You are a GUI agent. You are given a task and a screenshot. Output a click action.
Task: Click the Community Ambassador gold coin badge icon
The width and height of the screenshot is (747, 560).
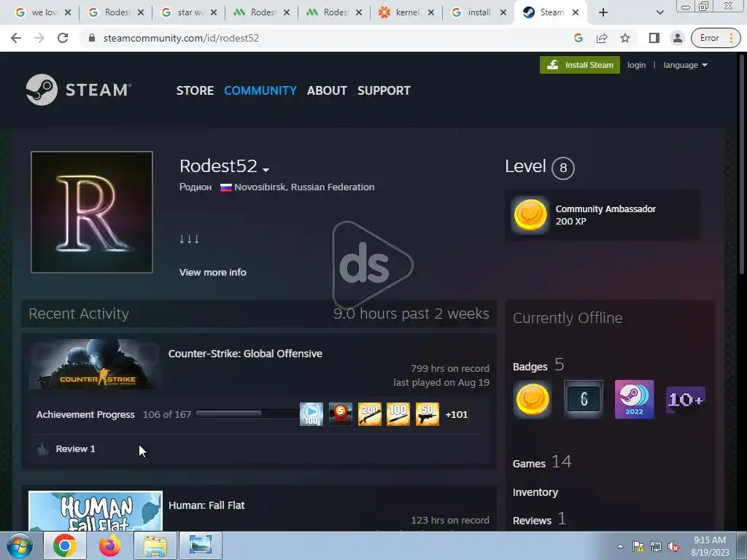click(530, 215)
